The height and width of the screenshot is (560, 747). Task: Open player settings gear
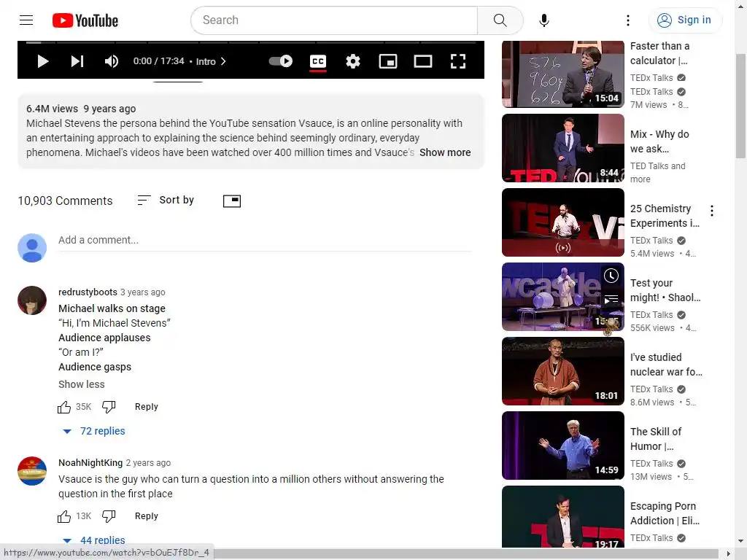[x=353, y=61]
